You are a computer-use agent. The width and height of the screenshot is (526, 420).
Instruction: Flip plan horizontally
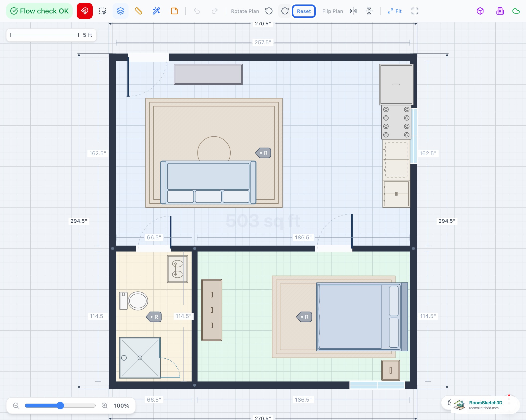click(x=353, y=11)
